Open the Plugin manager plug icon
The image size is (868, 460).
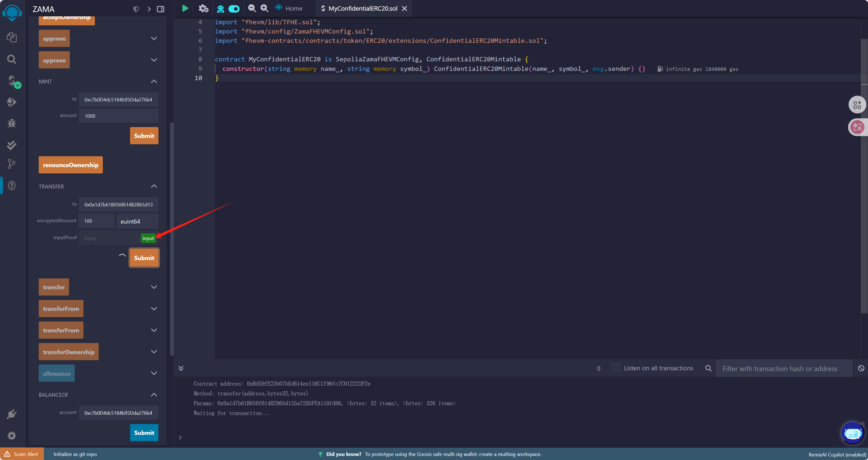tap(12, 414)
